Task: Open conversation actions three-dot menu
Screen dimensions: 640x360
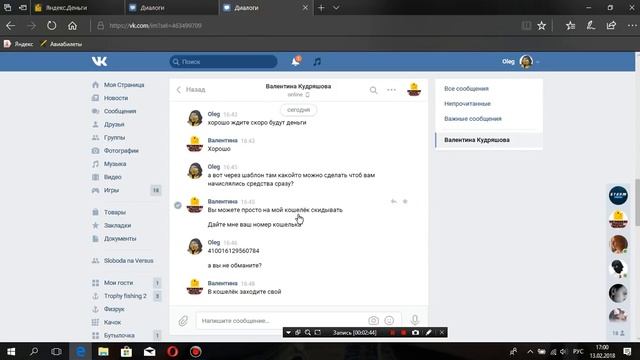Action: (x=391, y=90)
